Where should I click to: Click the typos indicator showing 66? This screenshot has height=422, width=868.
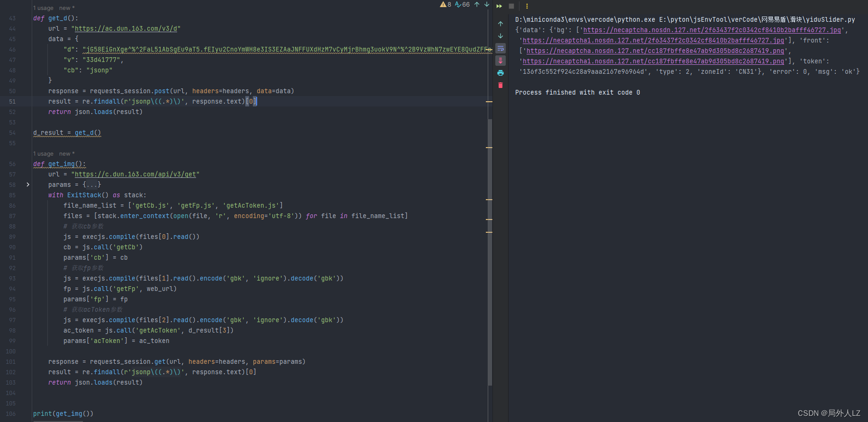pyautogui.click(x=462, y=5)
